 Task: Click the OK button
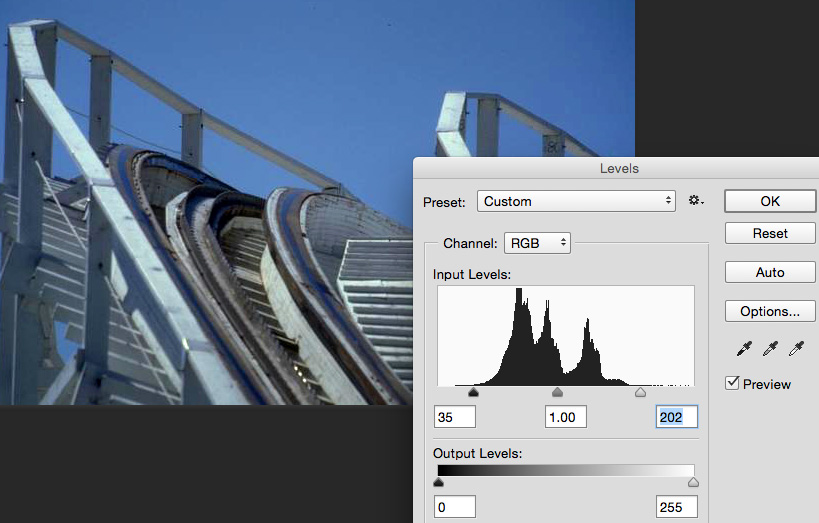coord(770,201)
